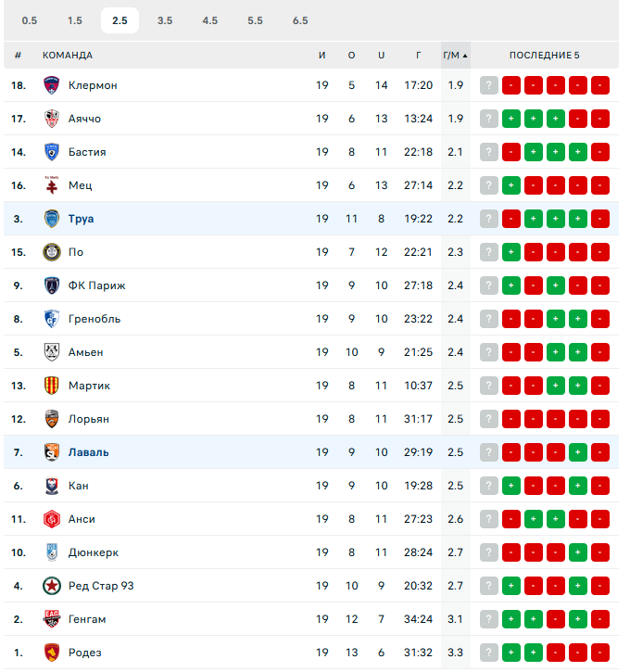Click Клермон's gray upcoming match box
Screen dimensions: 630x672
click(x=489, y=85)
